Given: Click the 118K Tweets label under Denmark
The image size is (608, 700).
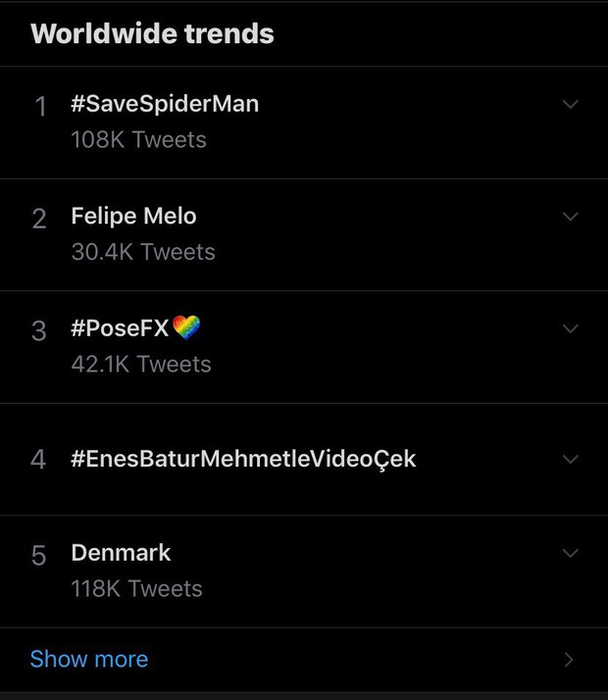Looking at the screenshot, I should 136,588.
